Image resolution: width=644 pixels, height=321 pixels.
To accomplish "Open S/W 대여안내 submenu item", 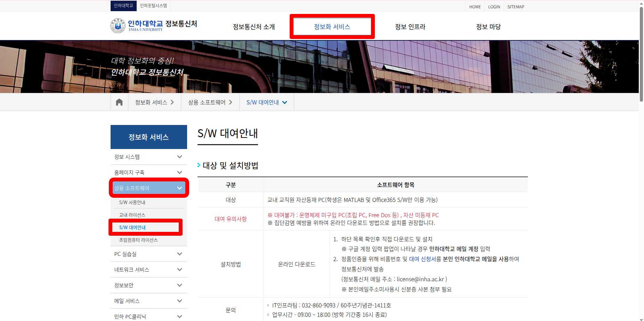I will pos(132,227).
